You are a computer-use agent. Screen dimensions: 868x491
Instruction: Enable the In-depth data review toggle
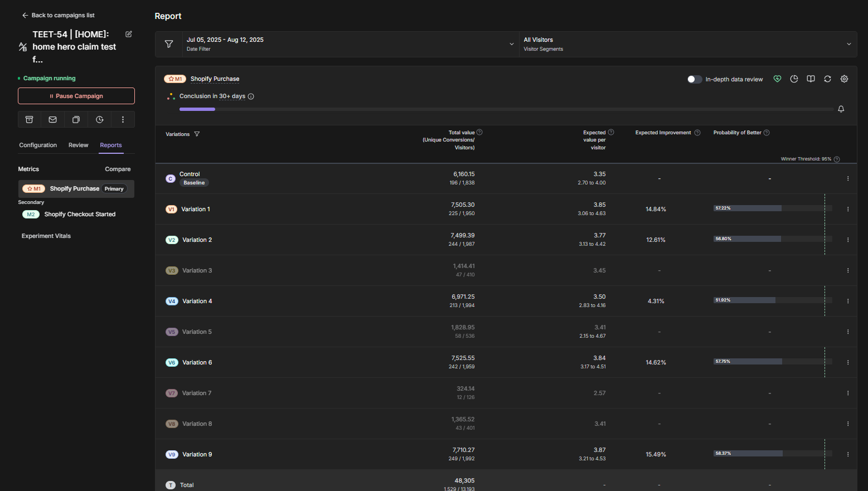point(695,79)
